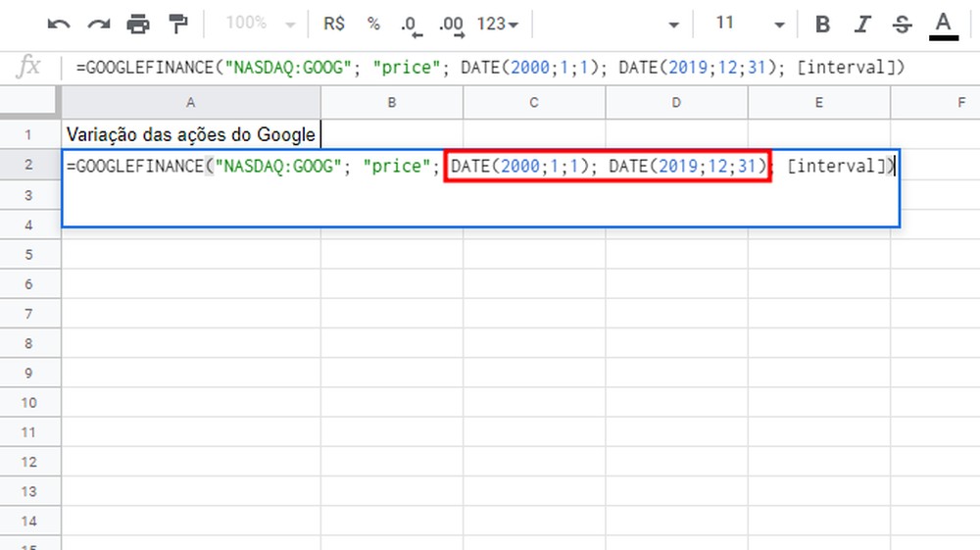Screen dimensions: 980x550
Task: Click "NASDAQ:GOOG" text in cell editor
Action: point(278,167)
